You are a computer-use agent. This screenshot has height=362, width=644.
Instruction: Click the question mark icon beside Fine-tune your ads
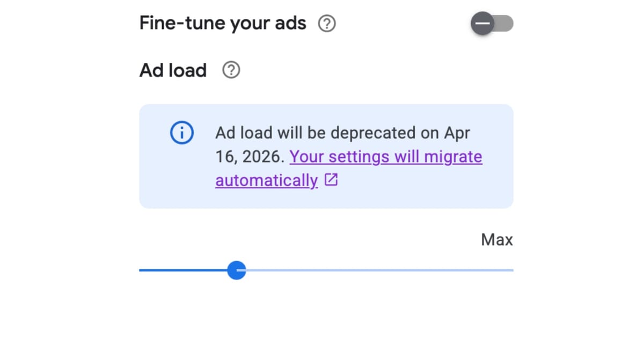(327, 23)
